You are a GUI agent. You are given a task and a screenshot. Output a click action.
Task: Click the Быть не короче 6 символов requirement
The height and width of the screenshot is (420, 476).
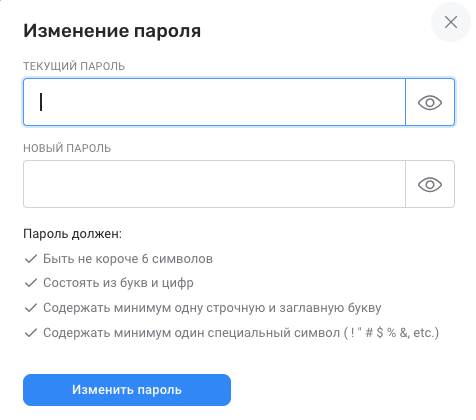point(128,259)
